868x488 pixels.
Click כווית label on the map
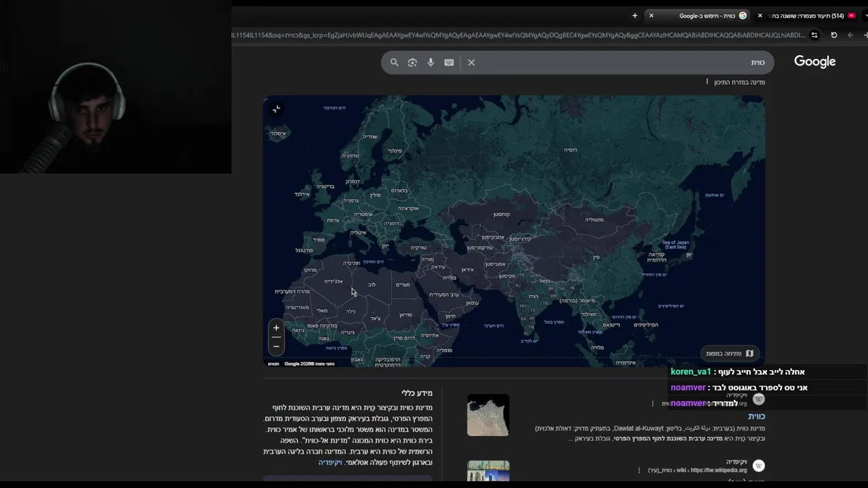coord(450,278)
